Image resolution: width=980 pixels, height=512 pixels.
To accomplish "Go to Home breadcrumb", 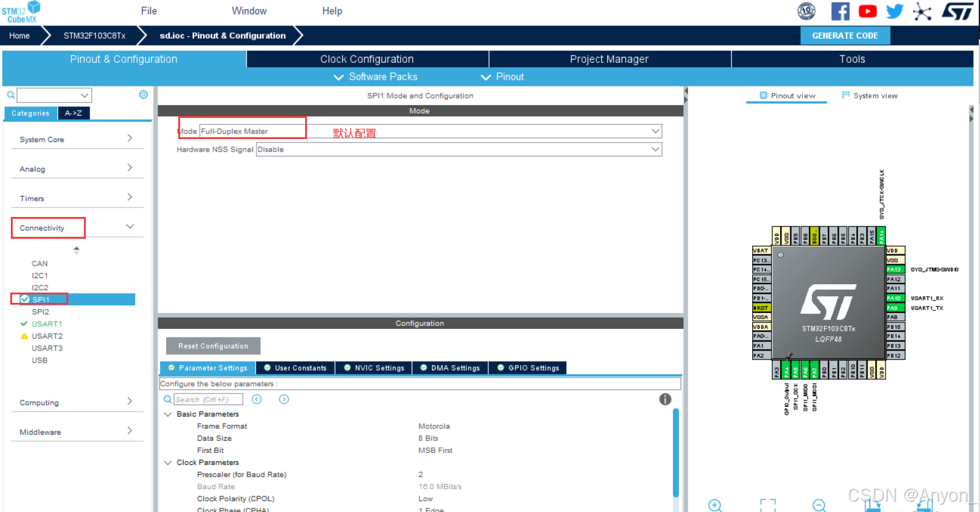I will click(x=19, y=36).
